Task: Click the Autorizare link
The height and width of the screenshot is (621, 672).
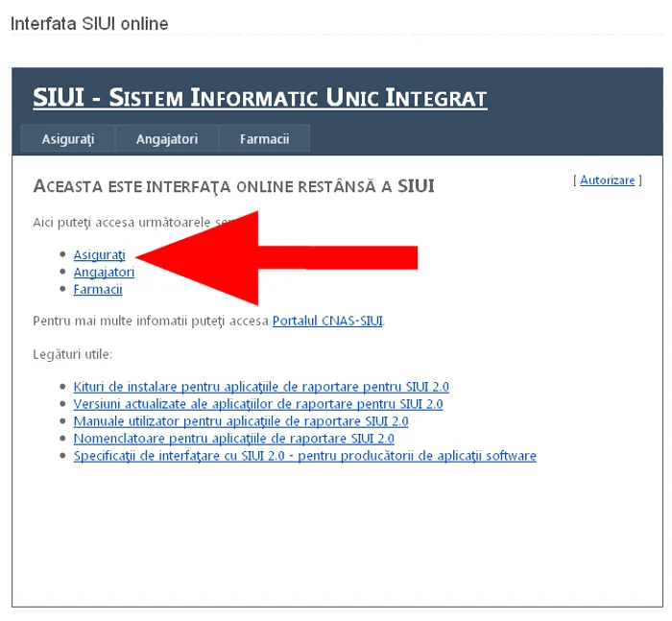Action: click(607, 180)
